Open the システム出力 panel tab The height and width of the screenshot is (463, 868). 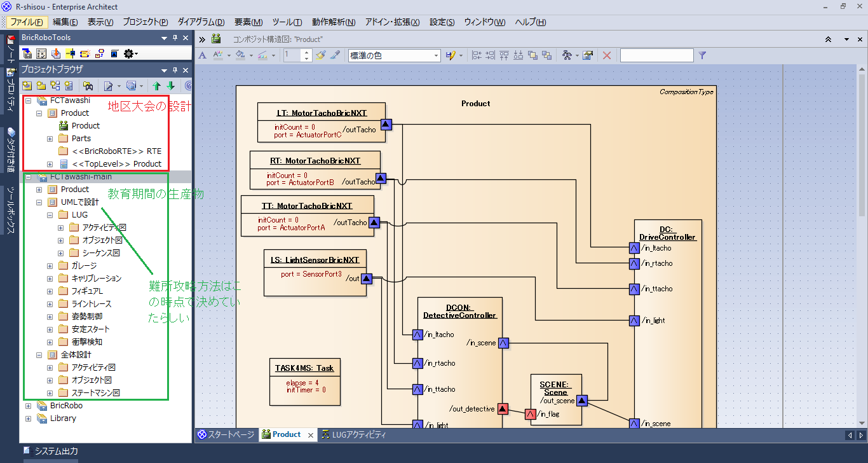point(51,451)
